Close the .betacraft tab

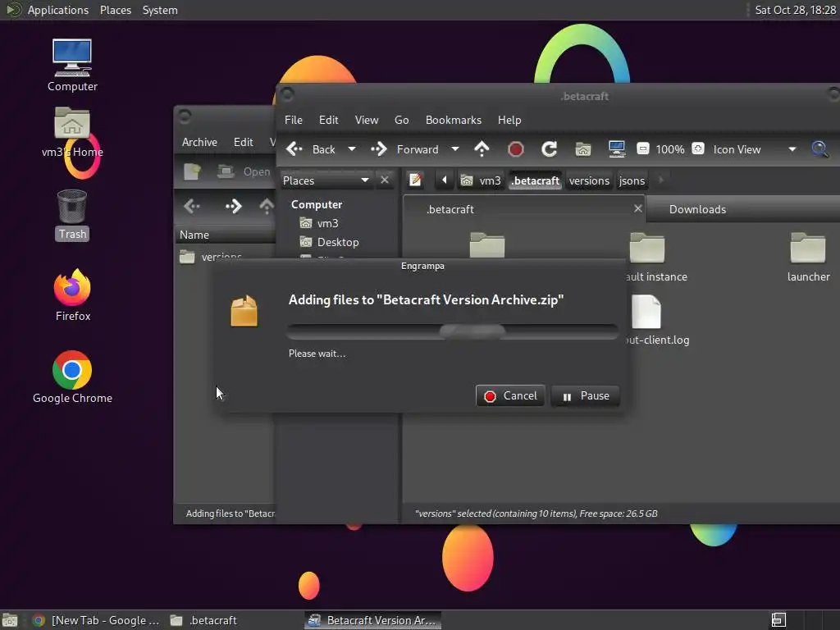click(637, 208)
